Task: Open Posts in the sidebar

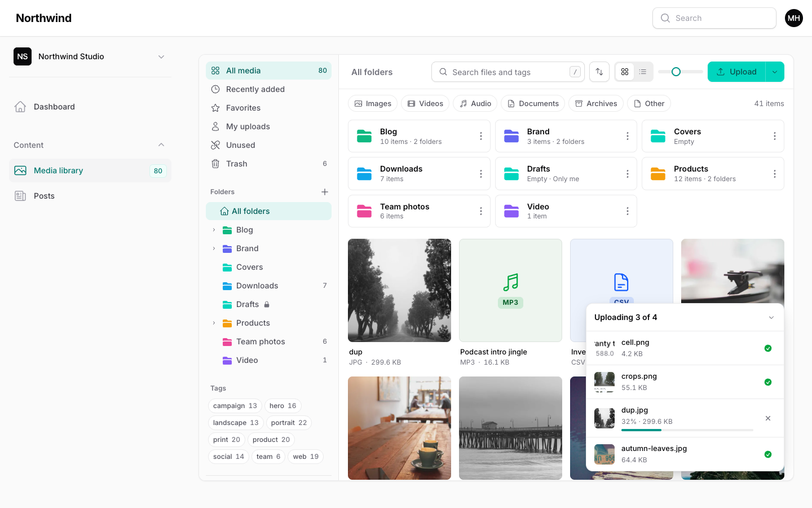Action: coord(90,196)
